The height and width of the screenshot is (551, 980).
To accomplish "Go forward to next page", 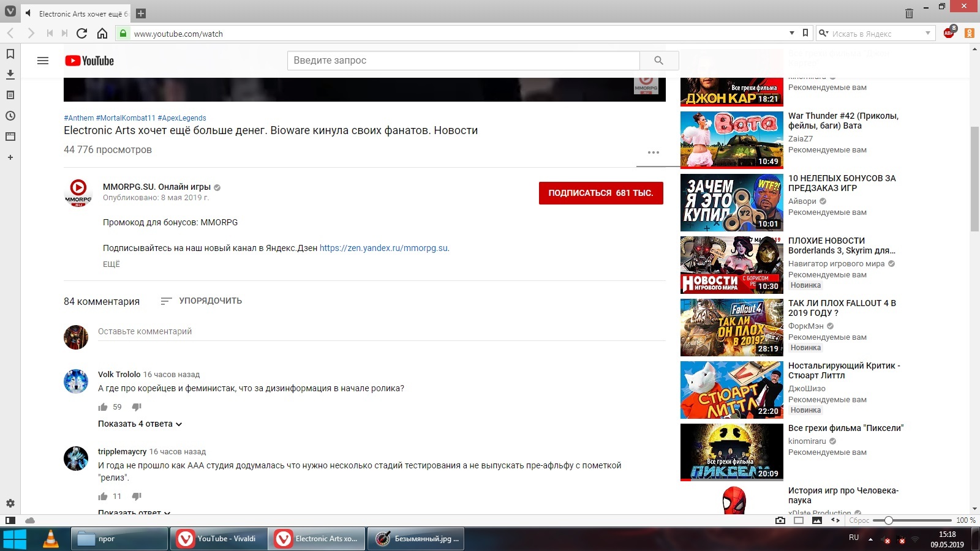I will 31,33.
